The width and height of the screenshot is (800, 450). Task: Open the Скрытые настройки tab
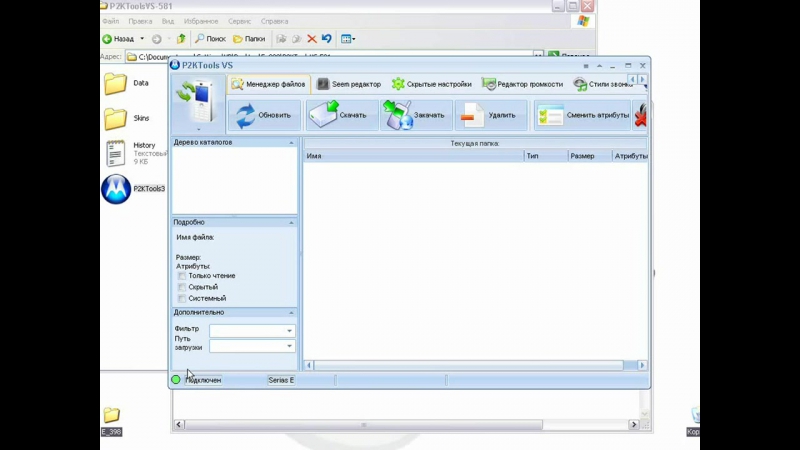[x=432, y=84]
